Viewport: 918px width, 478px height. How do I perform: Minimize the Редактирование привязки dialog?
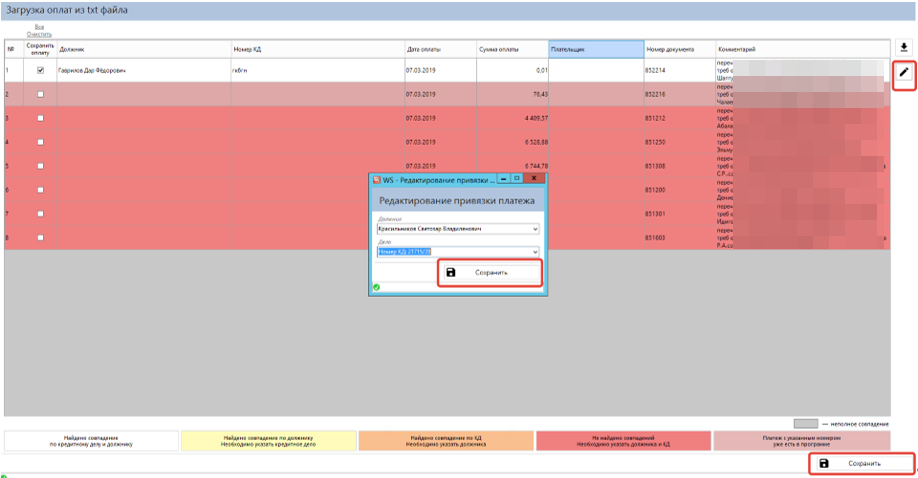[x=503, y=178]
